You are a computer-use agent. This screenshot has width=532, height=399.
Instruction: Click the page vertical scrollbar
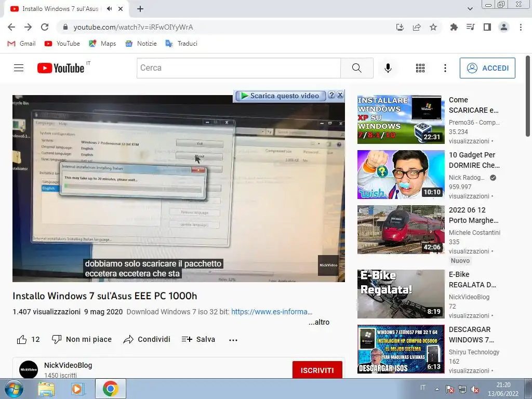point(528,96)
